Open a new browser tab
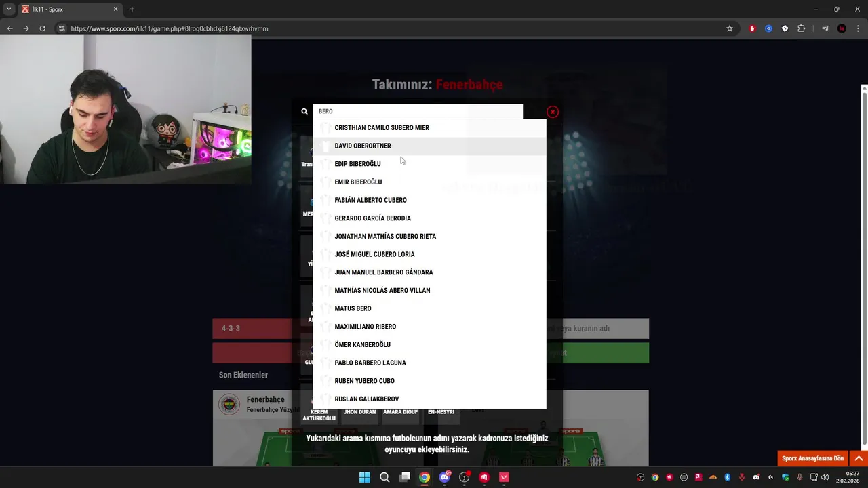This screenshot has width=868, height=488. [x=132, y=9]
